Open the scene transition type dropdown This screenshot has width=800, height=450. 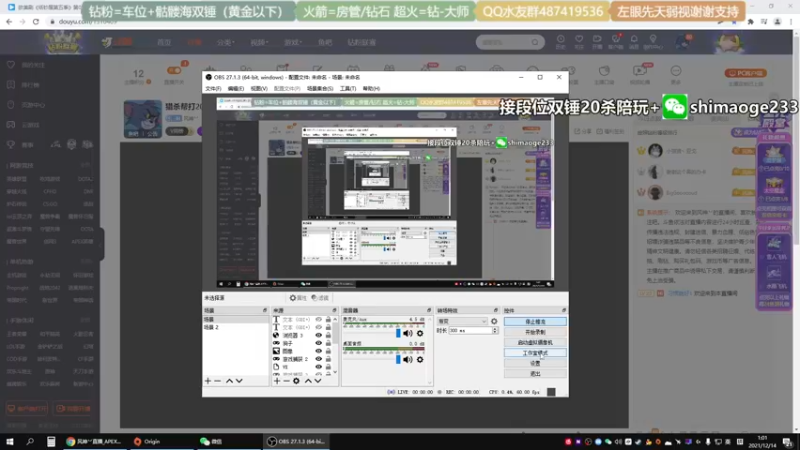[462, 321]
